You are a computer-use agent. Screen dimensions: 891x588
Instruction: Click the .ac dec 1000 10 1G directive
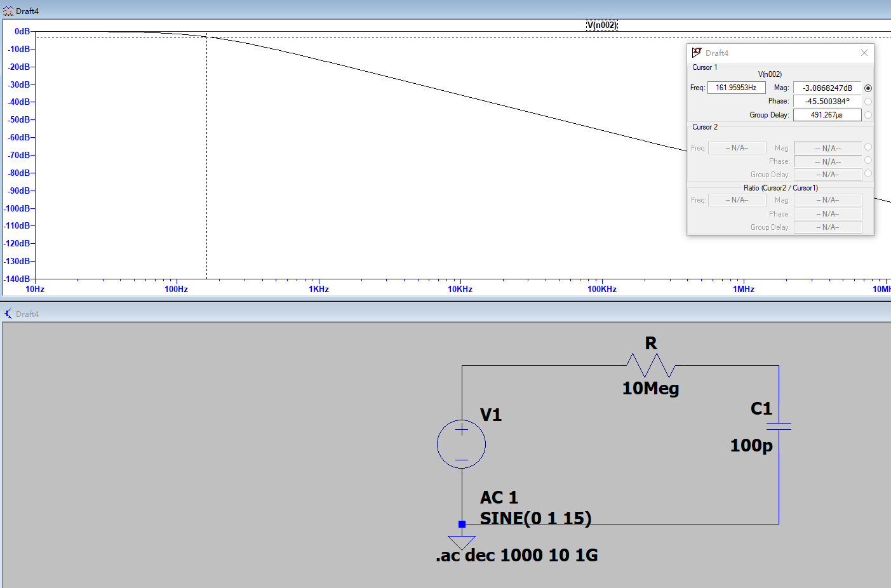point(517,555)
